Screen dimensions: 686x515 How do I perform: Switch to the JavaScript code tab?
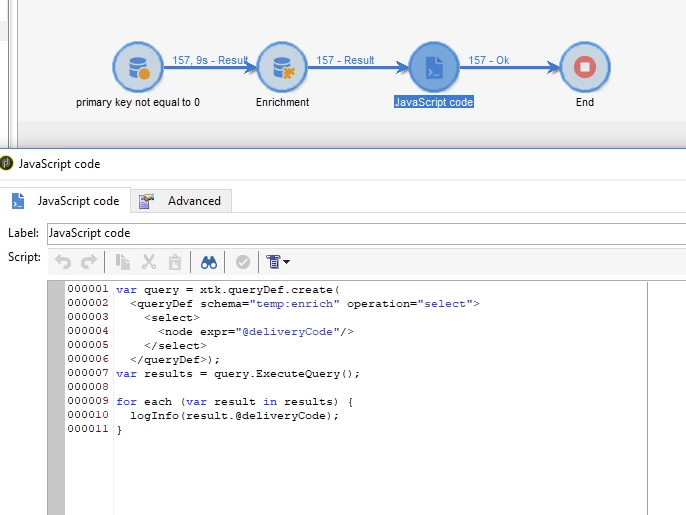[x=66, y=201]
